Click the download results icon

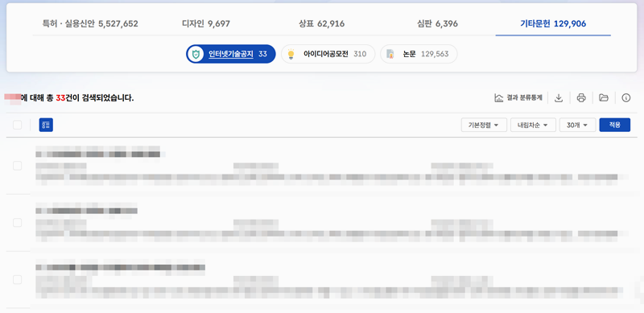coord(559,97)
